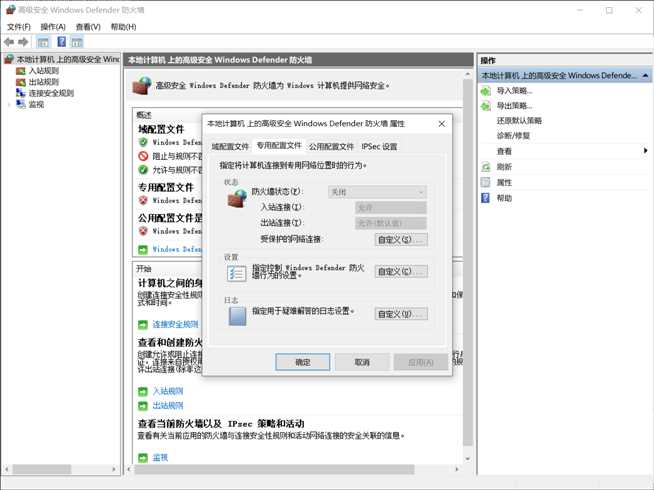Click 帮助 in the actions pane
The height and width of the screenshot is (490, 654).
pyautogui.click(x=504, y=198)
